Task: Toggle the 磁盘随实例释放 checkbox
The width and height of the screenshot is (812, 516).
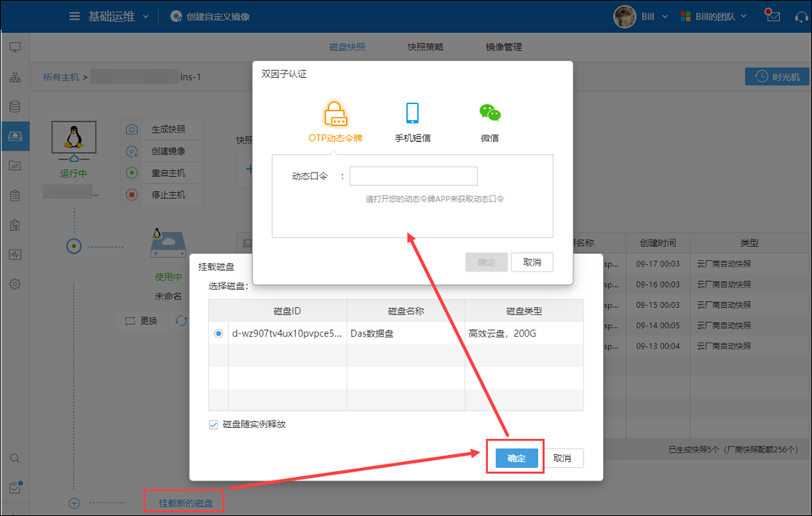Action: pyautogui.click(x=213, y=425)
